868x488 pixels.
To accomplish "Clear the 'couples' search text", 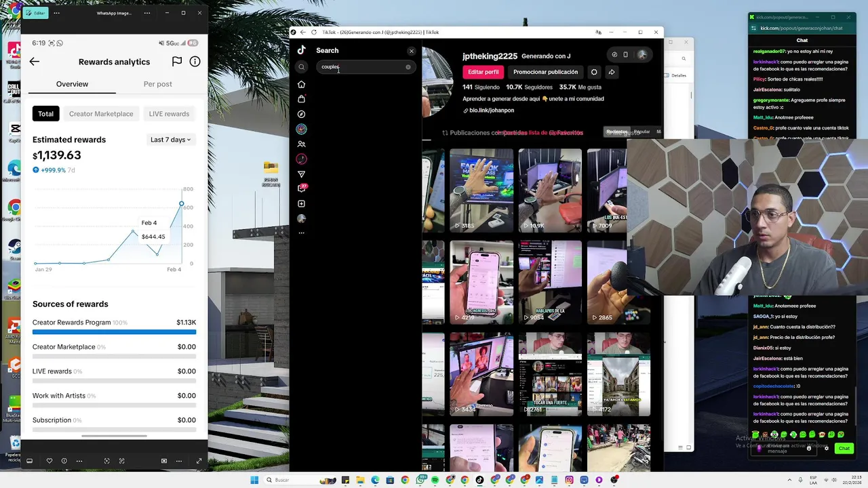I will coord(408,67).
